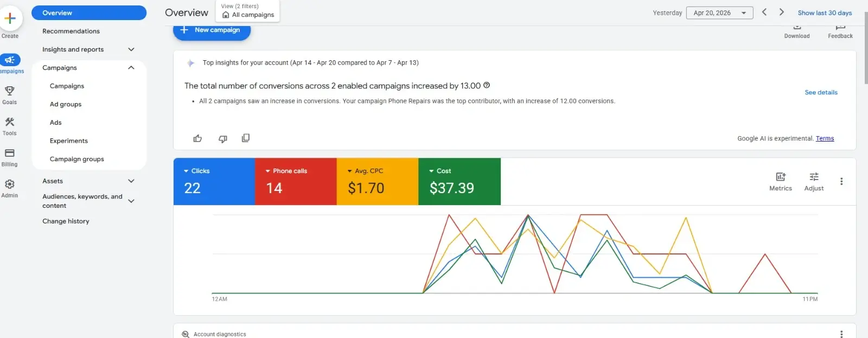Expand the Assets section
Image resolution: width=868 pixels, height=338 pixels.
point(131,181)
